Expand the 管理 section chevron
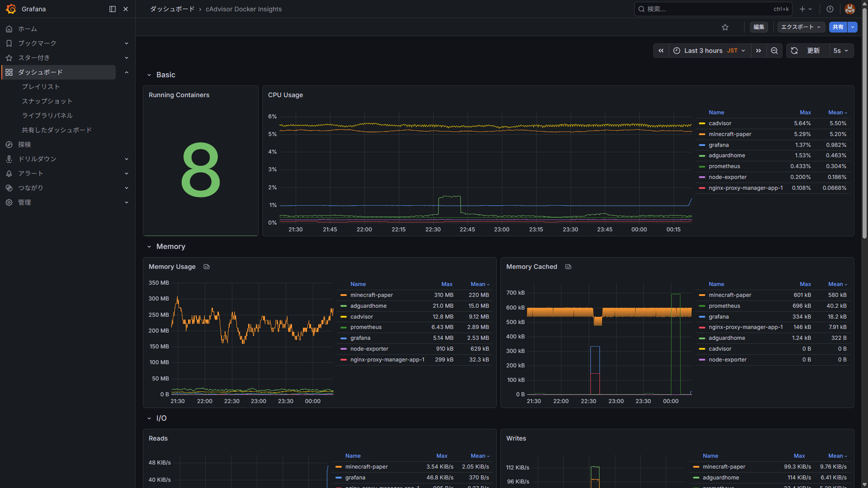This screenshot has height=488, width=868. (127, 202)
